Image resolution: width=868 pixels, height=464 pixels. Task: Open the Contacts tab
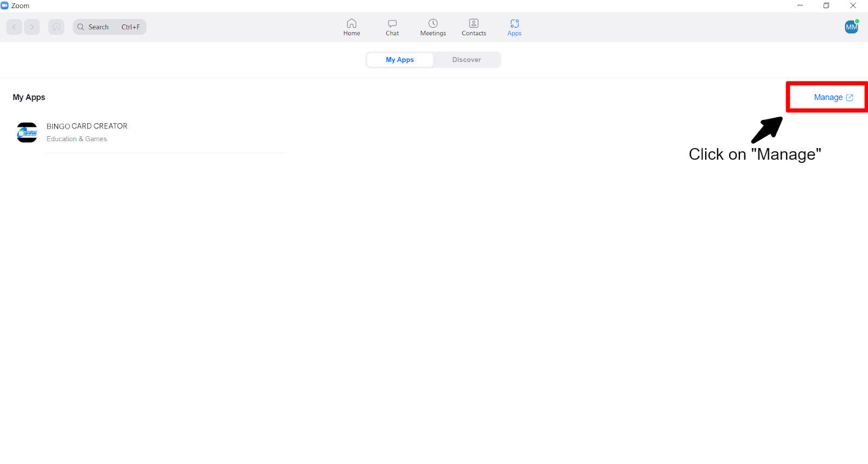[x=474, y=27]
